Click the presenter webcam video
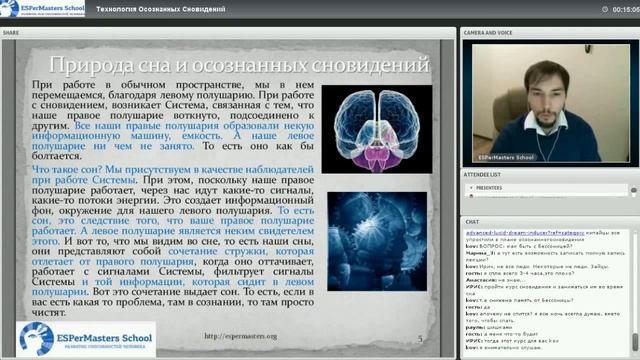640x360 pixels. (x=551, y=103)
